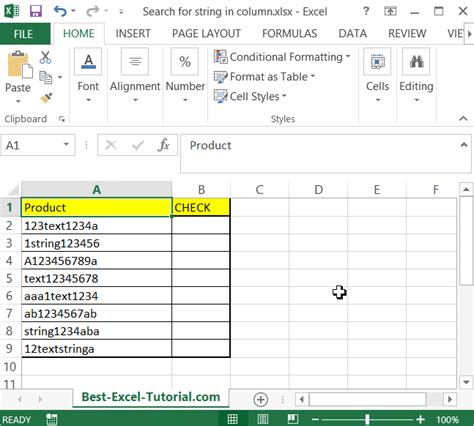The width and height of the screenshot is (474, 426).
Task: Select the HOME tab
Action: coord(79,34)
